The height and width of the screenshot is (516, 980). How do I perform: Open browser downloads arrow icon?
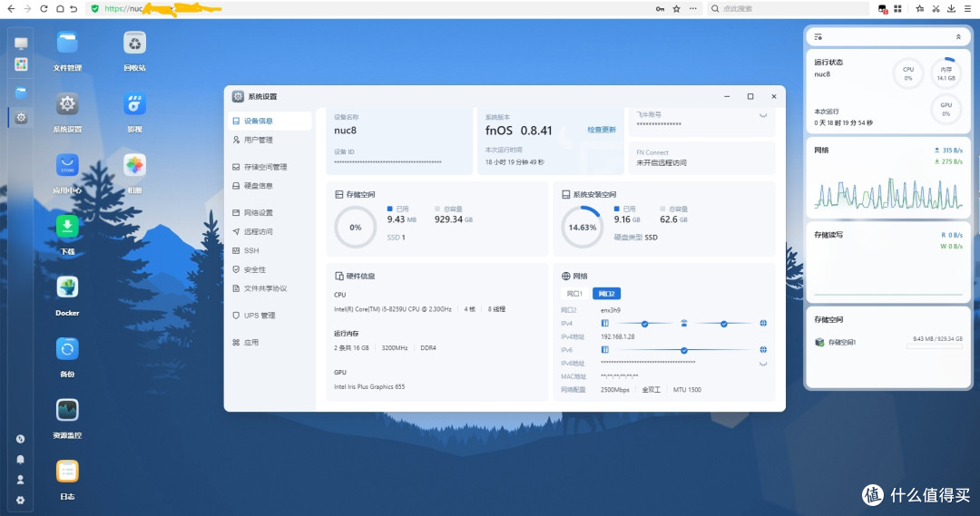[951, 9]
